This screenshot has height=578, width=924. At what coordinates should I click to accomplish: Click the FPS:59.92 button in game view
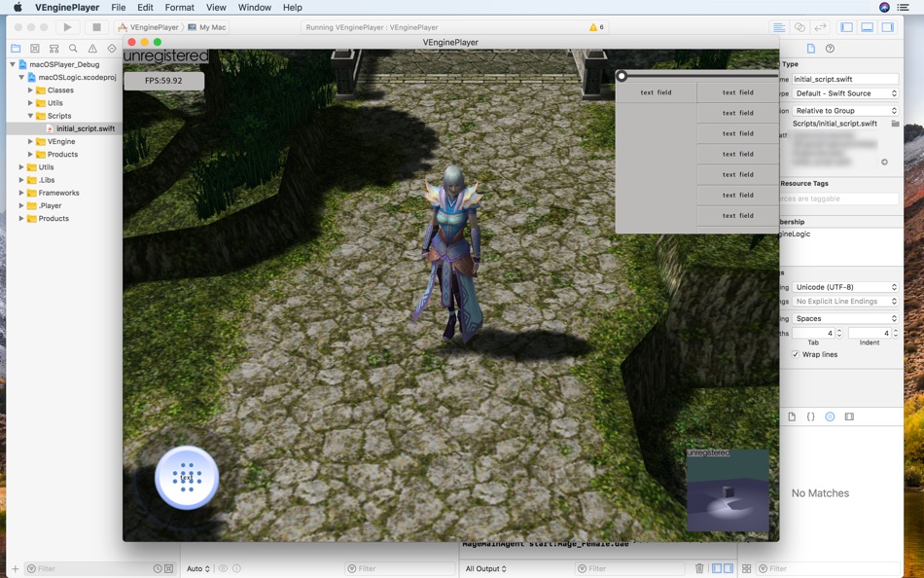tap(163, 81)
